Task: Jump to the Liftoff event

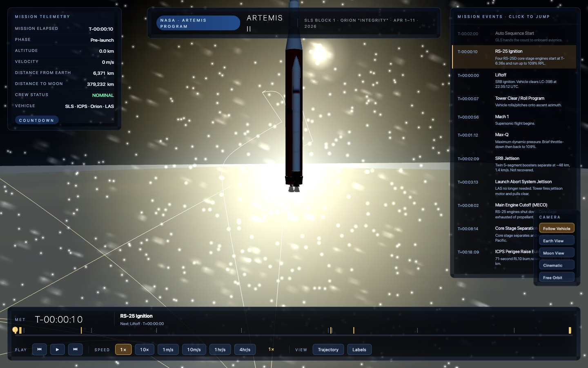Action: pos(514,81)
